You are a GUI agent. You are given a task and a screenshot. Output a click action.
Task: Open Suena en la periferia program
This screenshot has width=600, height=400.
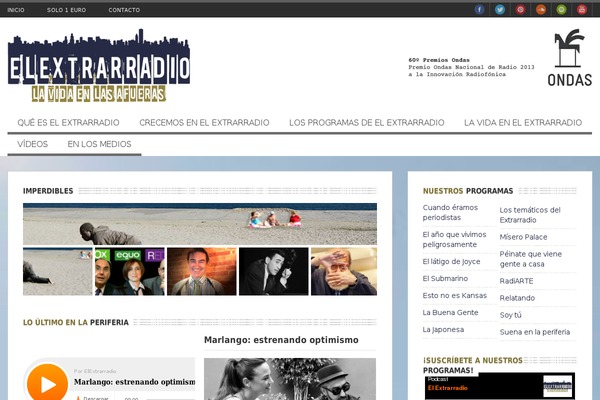[535, 332]
